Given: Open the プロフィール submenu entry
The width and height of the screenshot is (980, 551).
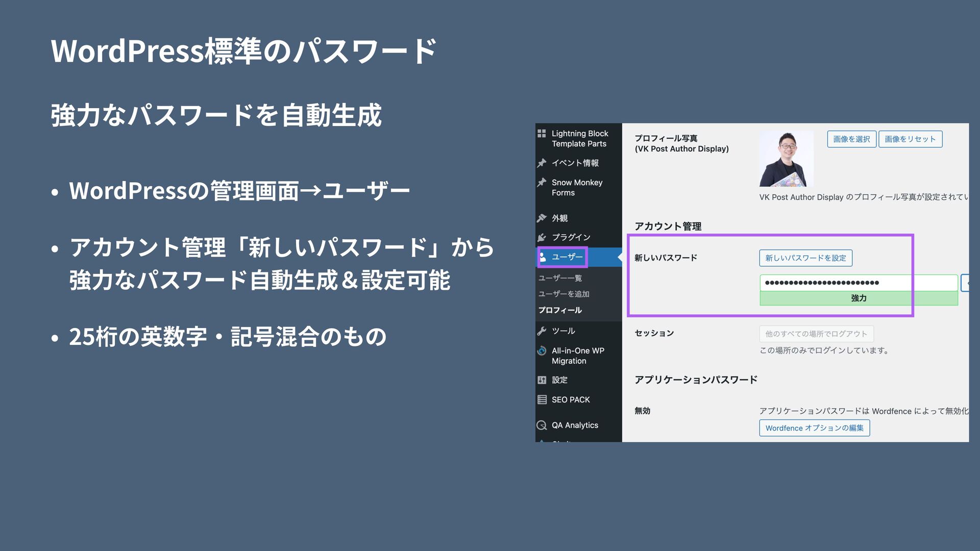Looking at the screenshot, I should (560, 310).
